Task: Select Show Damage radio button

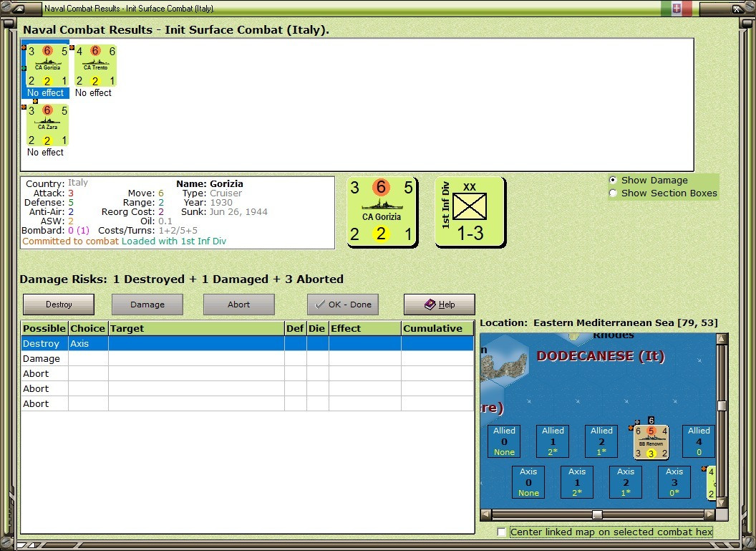Action: pyautogui.click(x=613, y=180)
